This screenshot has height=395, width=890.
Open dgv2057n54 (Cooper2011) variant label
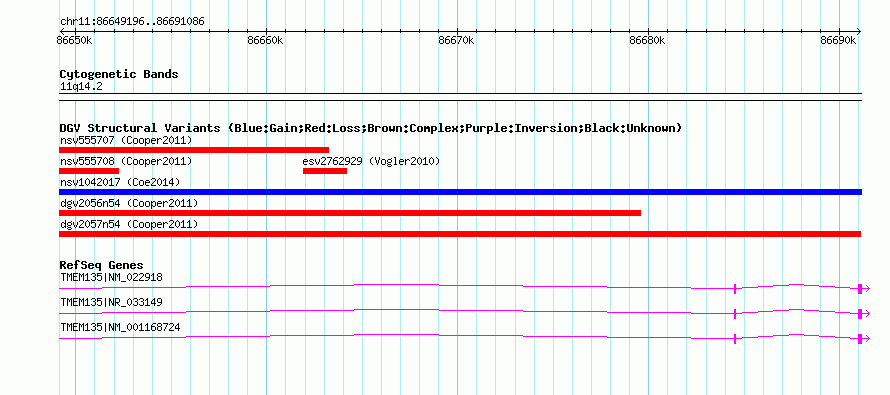(129, 225)
